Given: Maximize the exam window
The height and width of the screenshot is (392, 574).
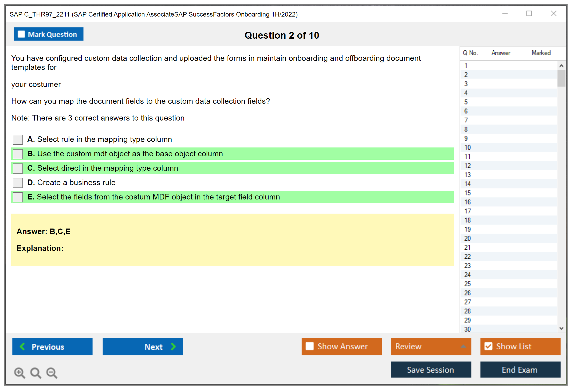Looking at the screenshot, I should 529,14.
